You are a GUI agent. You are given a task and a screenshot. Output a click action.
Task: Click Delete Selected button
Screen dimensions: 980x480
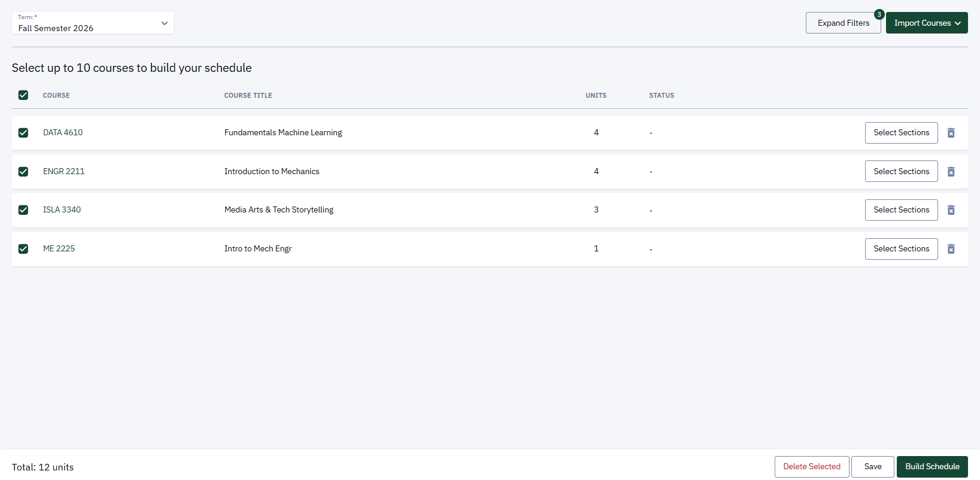(812, 467)
